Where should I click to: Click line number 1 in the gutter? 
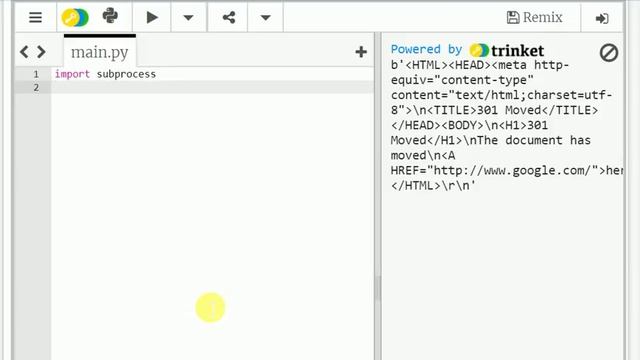click(x=36, y=74)
